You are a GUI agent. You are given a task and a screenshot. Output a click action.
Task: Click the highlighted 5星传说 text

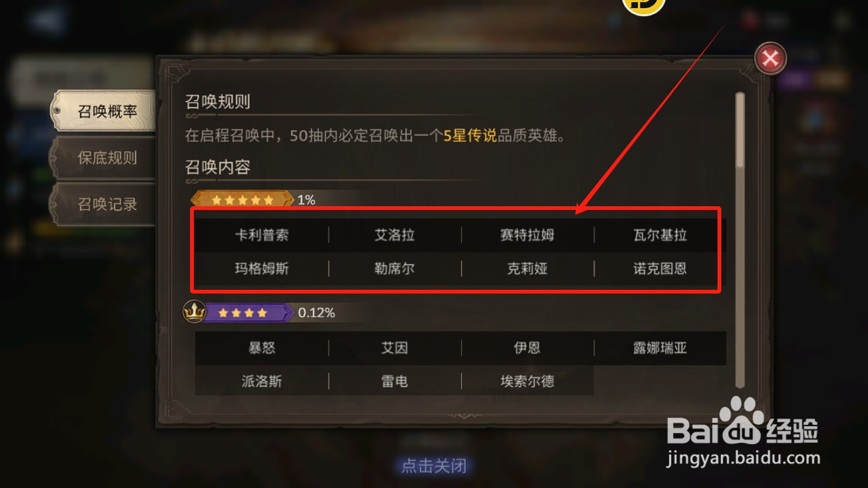point(471,136)
